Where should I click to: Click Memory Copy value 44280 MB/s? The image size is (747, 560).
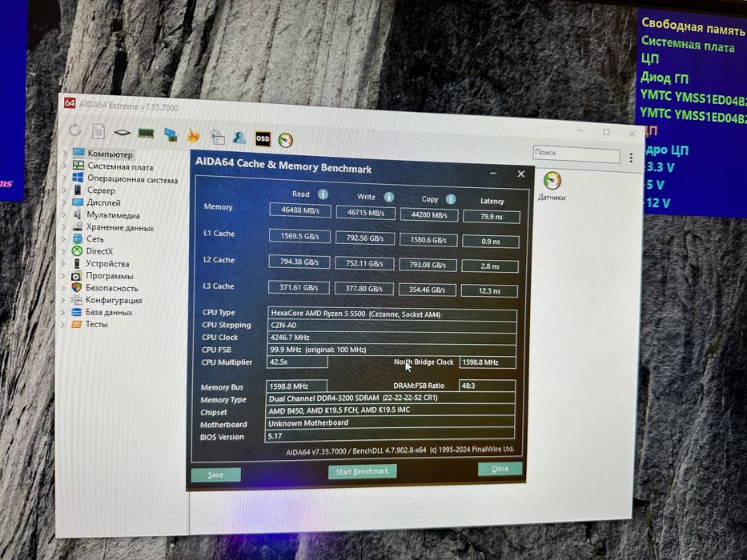click(x=429, y=214)
